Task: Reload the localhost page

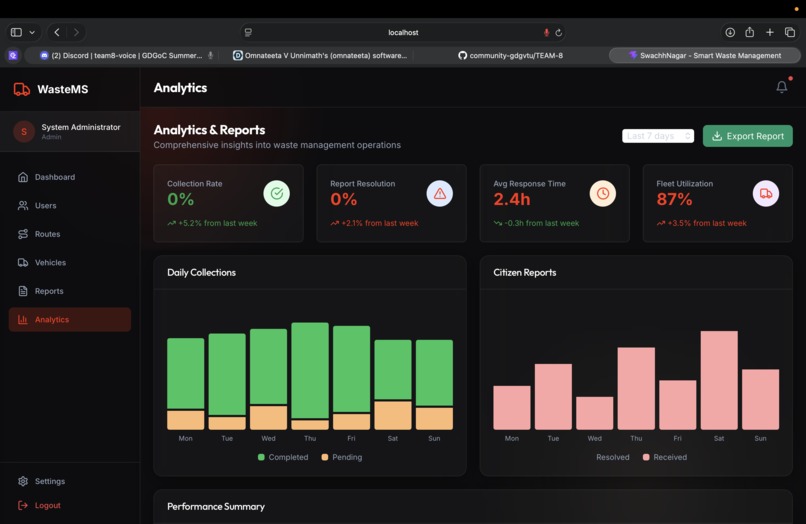Action: click(559, 32)
